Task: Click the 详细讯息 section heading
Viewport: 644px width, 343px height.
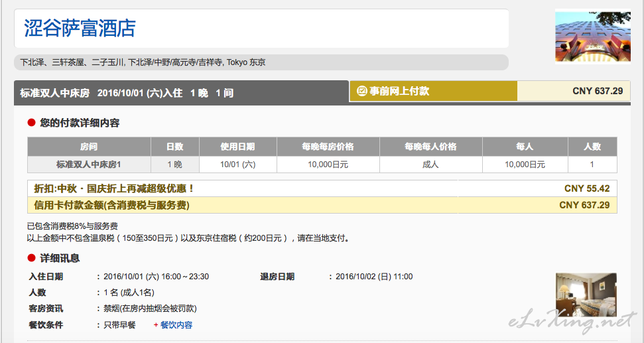Action: [x=60, y=258]
